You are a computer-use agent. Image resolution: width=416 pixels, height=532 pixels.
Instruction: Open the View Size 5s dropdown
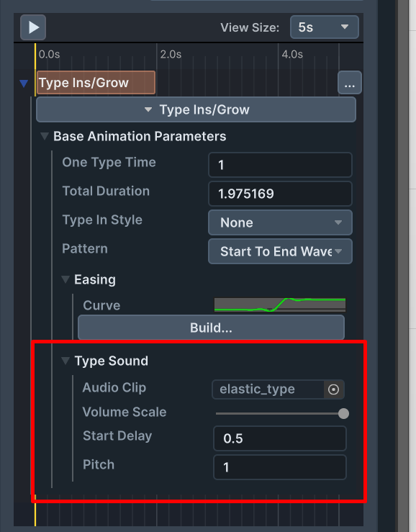(325, 27)
